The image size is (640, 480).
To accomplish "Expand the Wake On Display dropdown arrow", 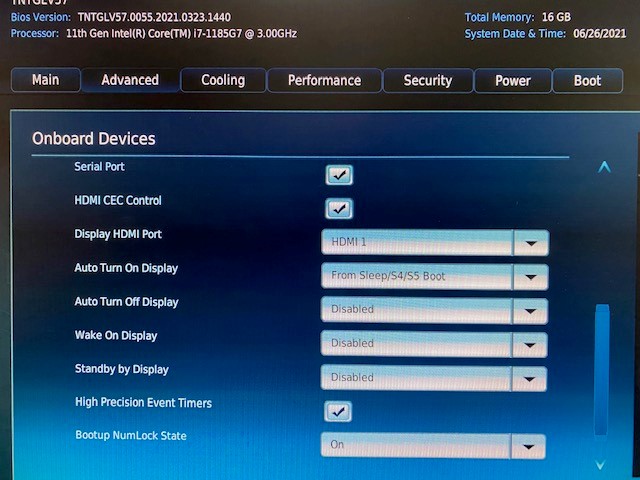I will (529, 344).
